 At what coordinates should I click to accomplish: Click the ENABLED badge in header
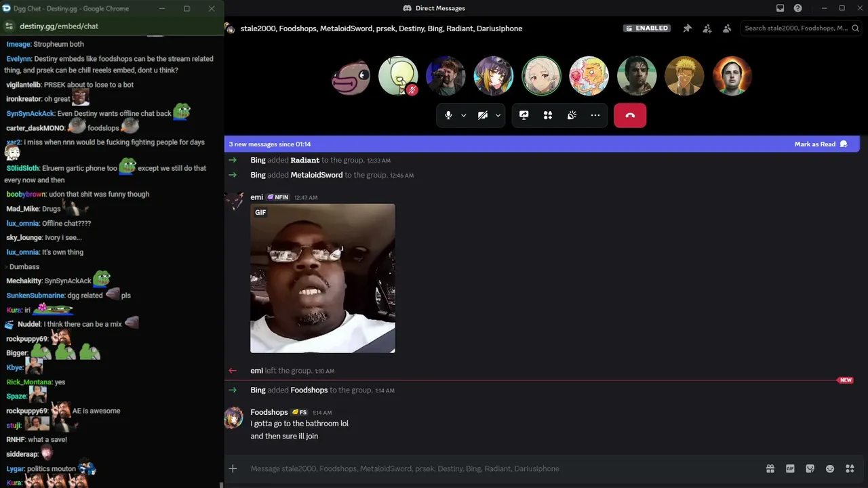click(x=647, y=28)
